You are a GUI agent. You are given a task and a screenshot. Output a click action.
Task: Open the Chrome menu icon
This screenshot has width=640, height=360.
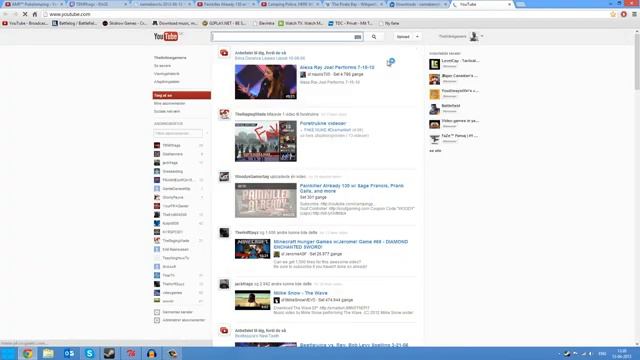pos(634,14)
